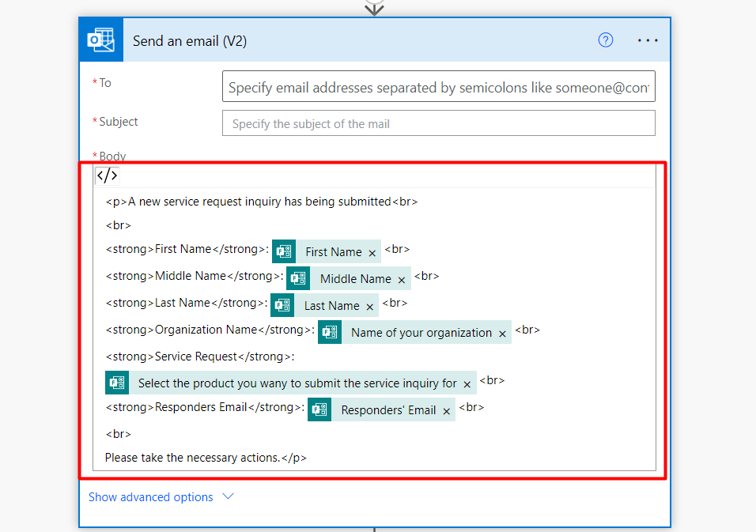
Task: Click Forms icon on Middle Name token
Action: pyautogui.click(x=298, y=278)
